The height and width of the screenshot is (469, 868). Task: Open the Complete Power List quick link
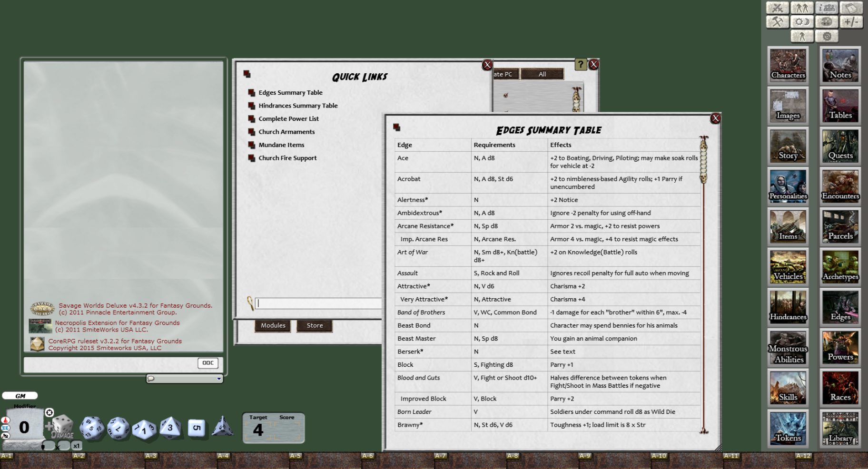(x=288, y=118)
